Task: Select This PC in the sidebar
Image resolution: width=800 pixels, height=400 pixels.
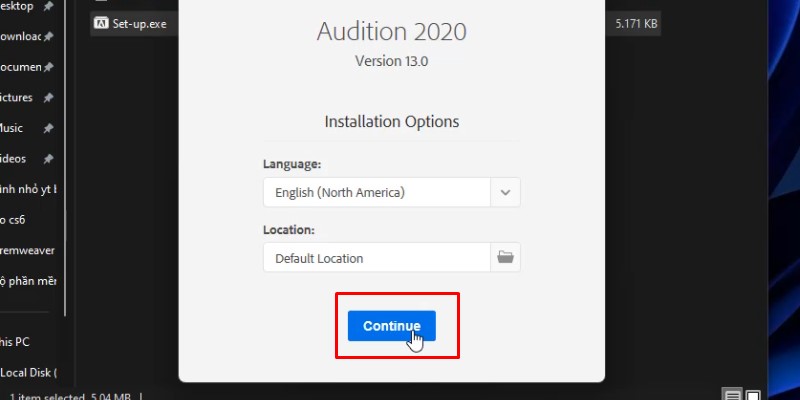Action: click(x=15, y=342)
